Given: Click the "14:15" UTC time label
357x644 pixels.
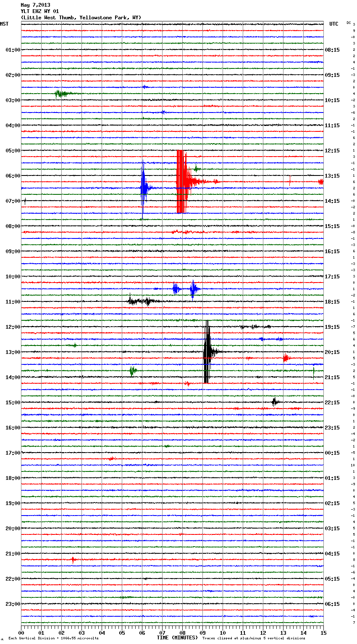Looking at the screenshot, I should (x=332, y=201).
